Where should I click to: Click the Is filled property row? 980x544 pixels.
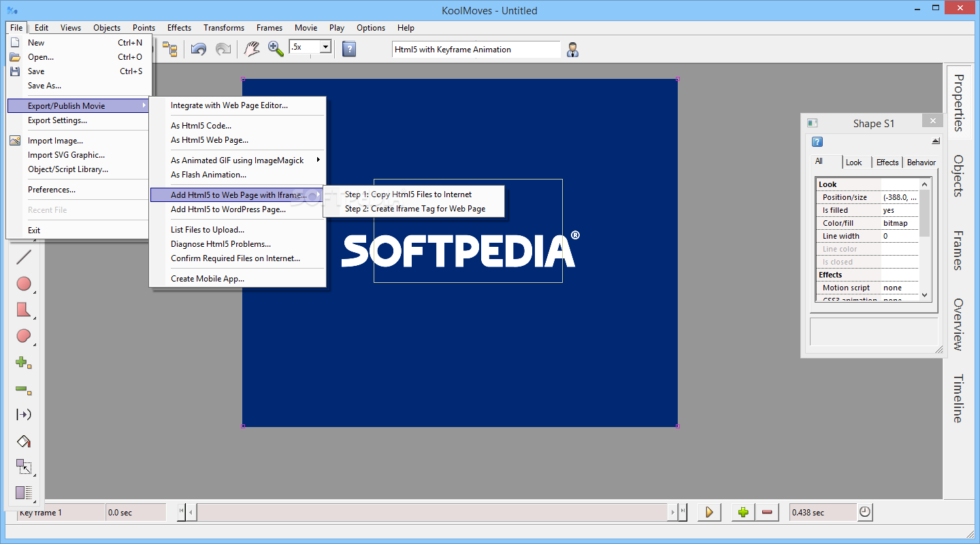point(867,210)
